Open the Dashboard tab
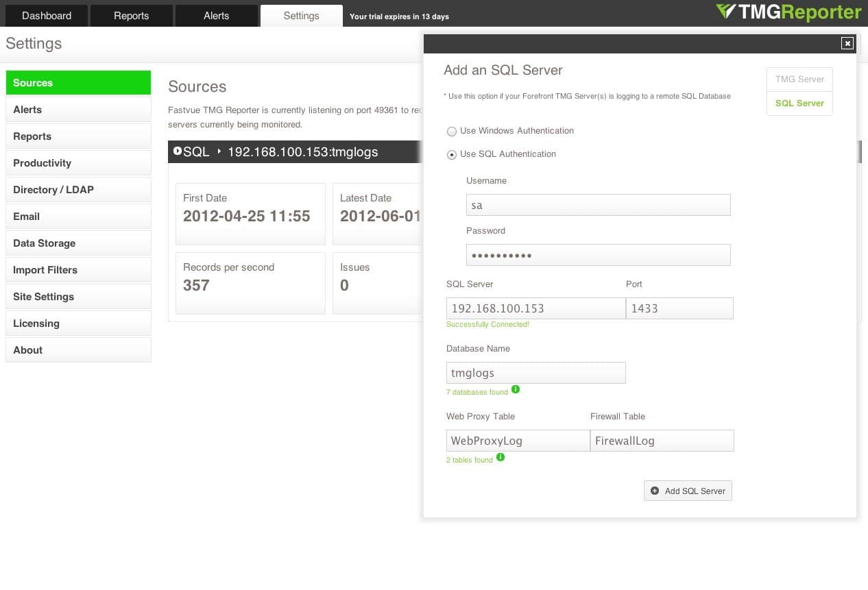This screenshot has height=590, width=868. click(47, 16)
